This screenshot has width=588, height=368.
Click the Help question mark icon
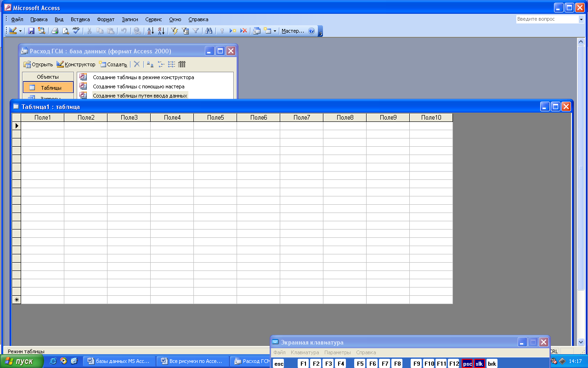coord(311,31)
